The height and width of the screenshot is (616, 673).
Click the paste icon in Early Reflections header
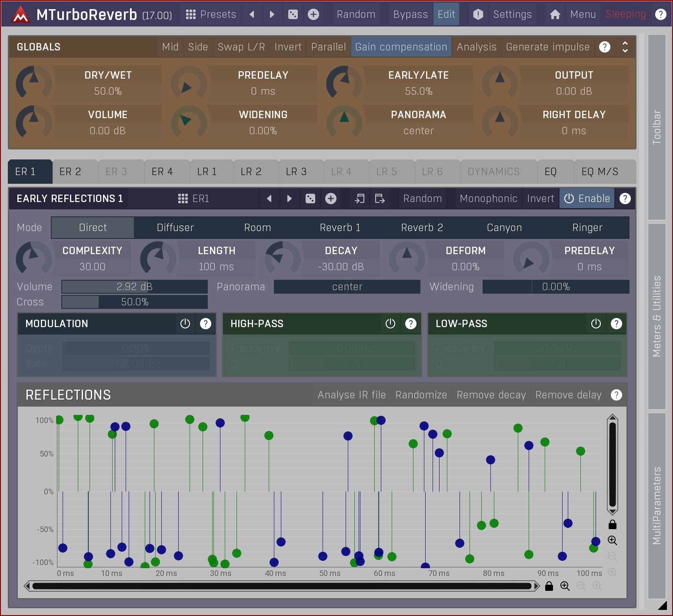(380, 199)
